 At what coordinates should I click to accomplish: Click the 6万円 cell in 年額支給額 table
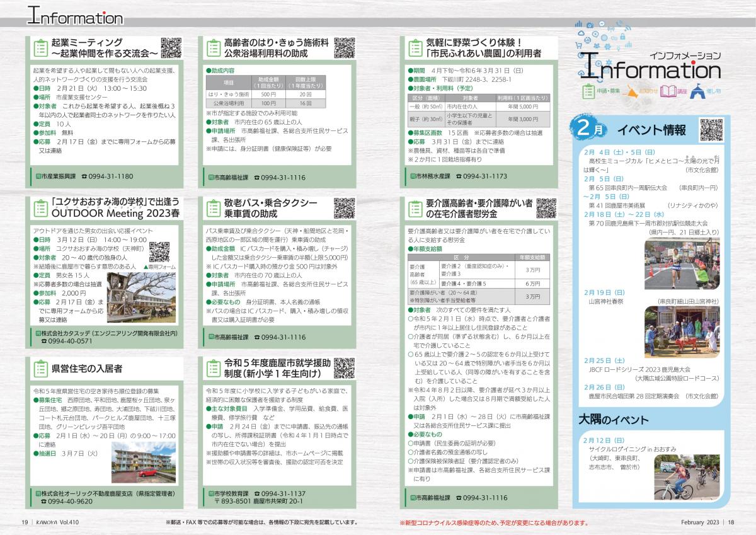(x=532, y=284)
